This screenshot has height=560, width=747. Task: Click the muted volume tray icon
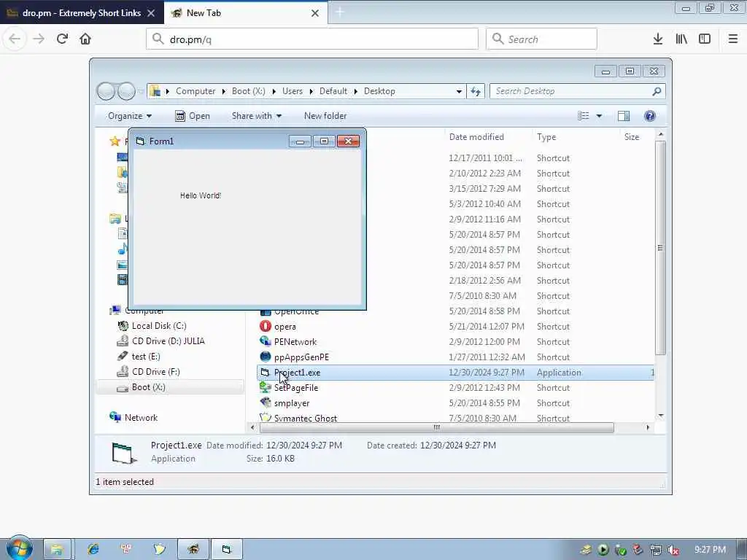673,550
